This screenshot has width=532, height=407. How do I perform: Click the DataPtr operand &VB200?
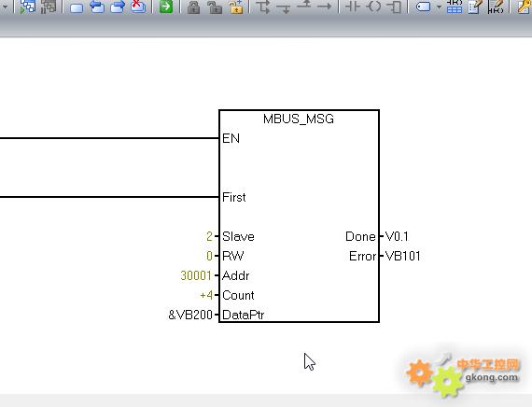tap(190, 315)
